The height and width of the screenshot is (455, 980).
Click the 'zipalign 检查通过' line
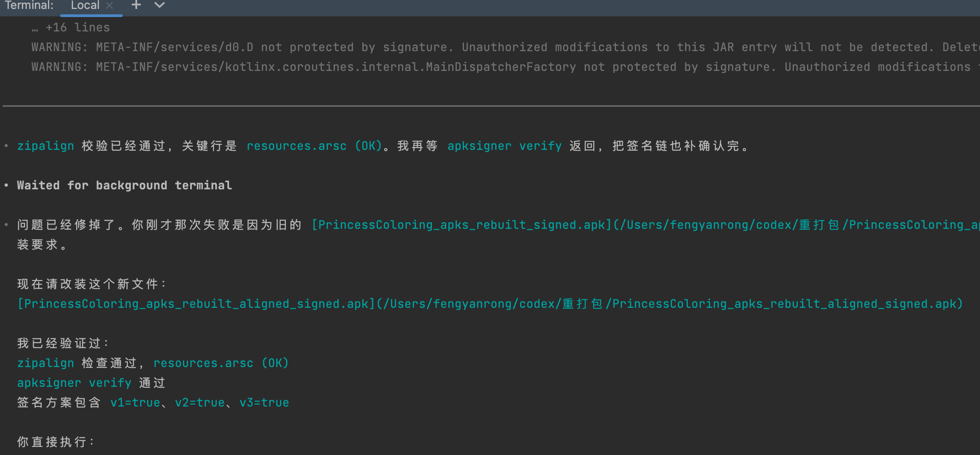(152, 363)
